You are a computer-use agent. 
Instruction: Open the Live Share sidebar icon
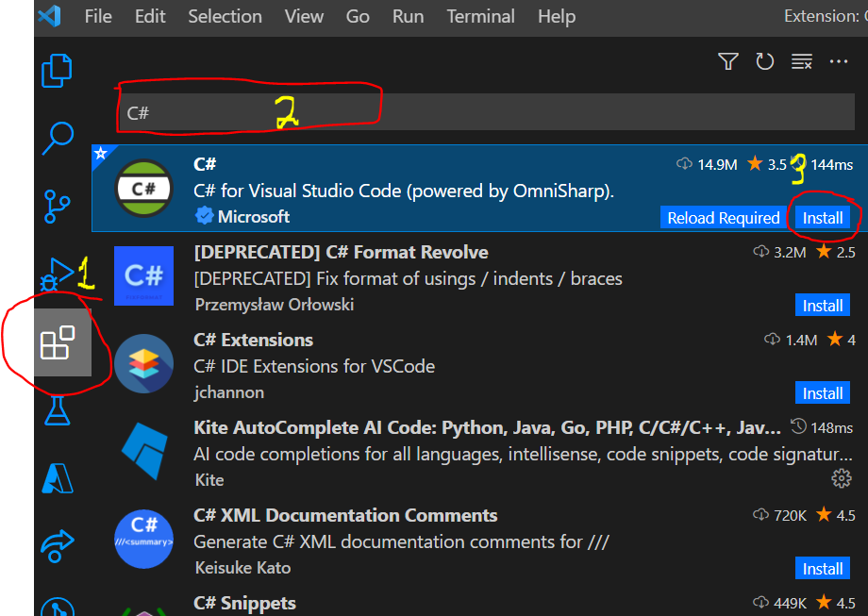(57, 546)
